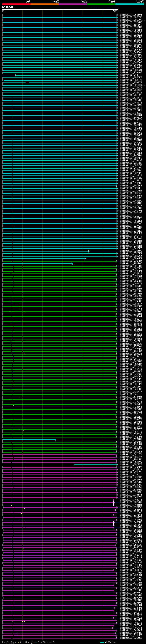Select the UniRef100_Q01B26 label
This screenshot has height=644, width=146.
pyautogui.click(x=131, y=95)
